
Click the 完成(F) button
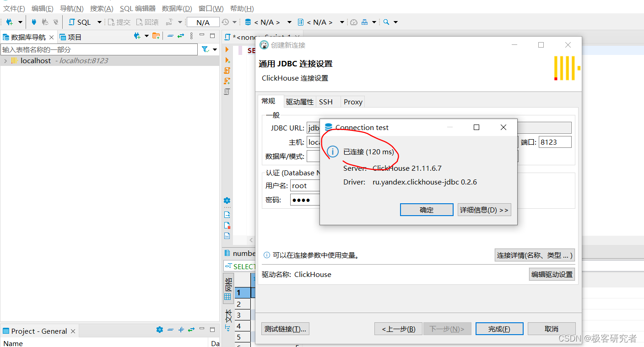(499, 329)
